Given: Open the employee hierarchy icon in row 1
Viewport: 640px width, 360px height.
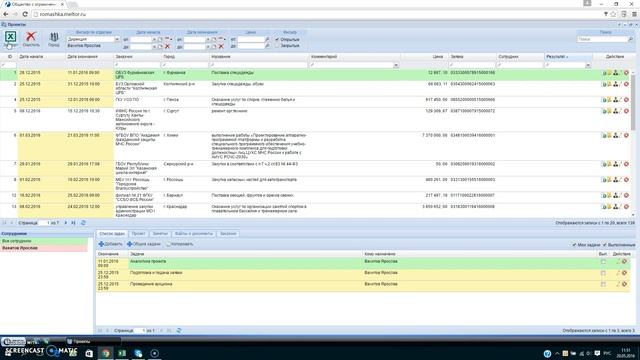Looking at the screenshot, I should [615, 73].
